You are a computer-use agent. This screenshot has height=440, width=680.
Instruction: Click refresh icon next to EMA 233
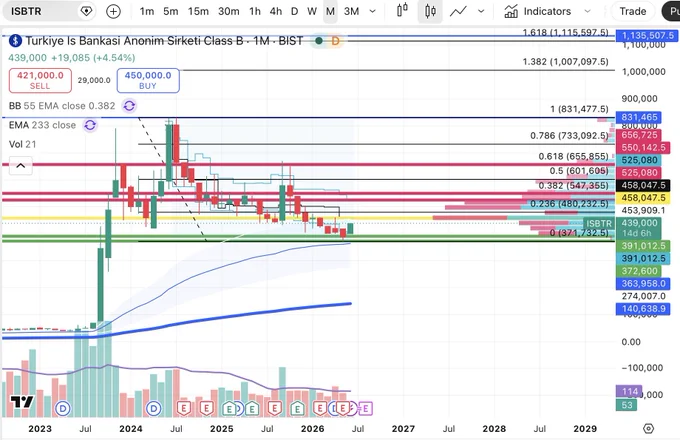tap(90, 125)
